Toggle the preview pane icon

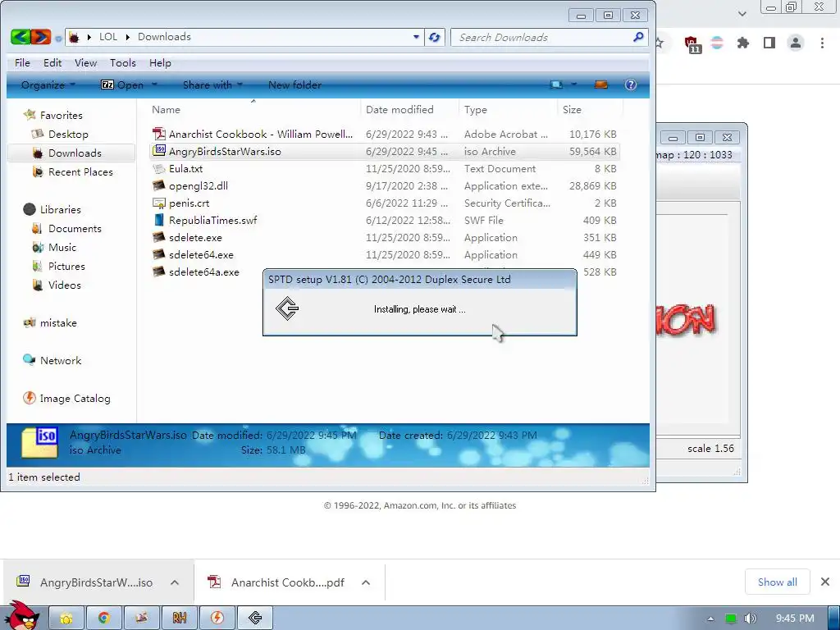(601, 84)
